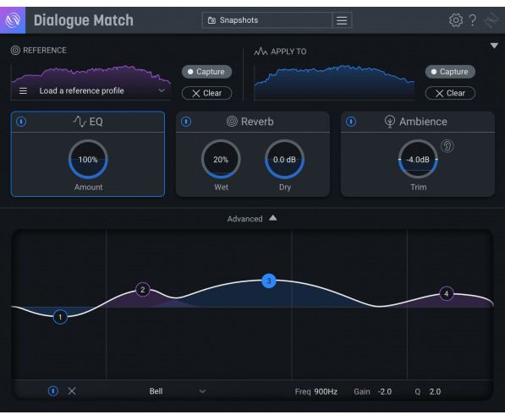Open the Bell filter type dropdown

177,391
